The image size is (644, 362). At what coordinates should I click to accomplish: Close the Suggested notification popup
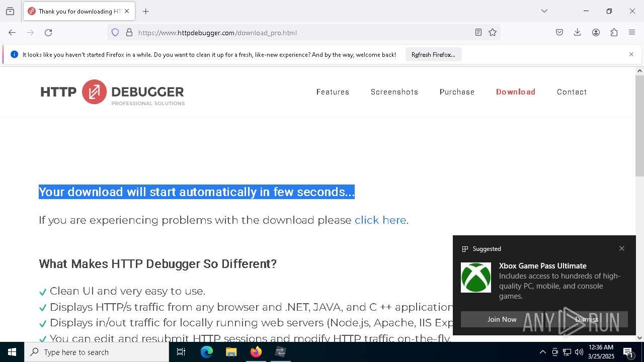pos(622,248)
